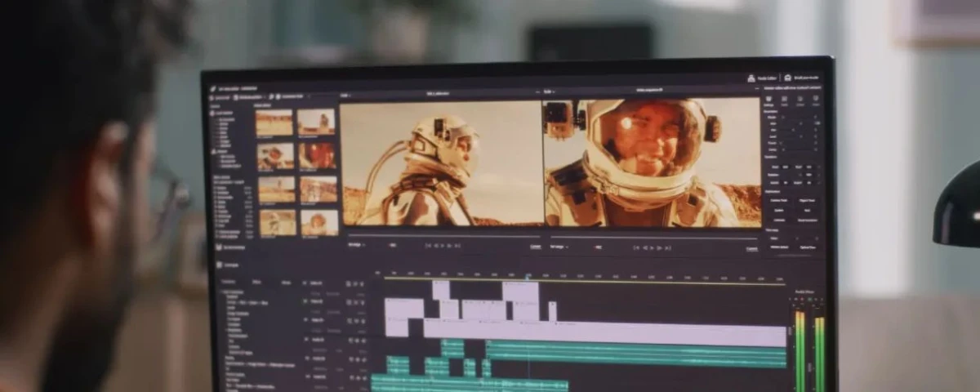Click the audio level meter beside the timeline

[808, 350]
